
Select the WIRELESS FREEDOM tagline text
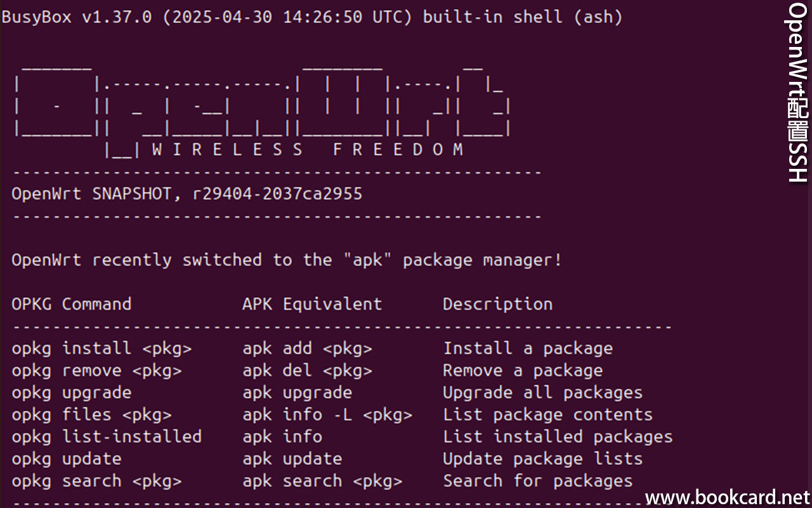pos(308,150)
